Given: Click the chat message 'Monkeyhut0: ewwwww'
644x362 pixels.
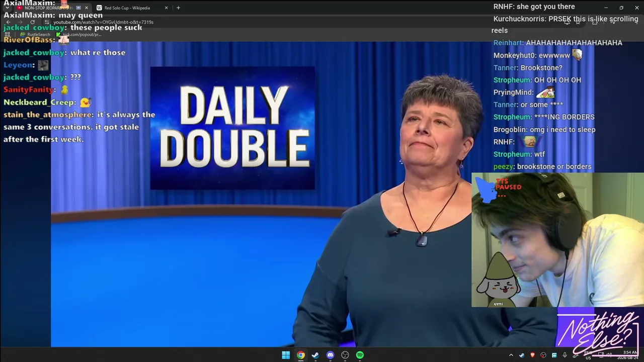Looking at the screenshot, I should tap(537, 55).
